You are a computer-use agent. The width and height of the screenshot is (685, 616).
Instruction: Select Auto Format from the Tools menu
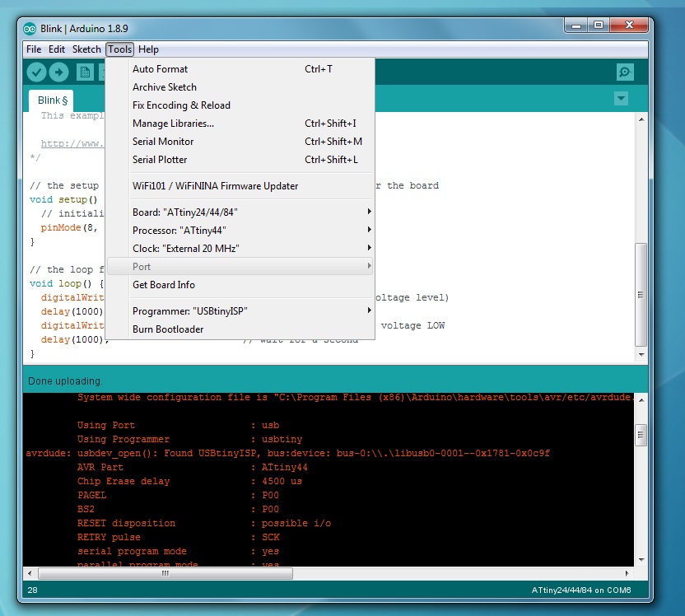[160, 69]
